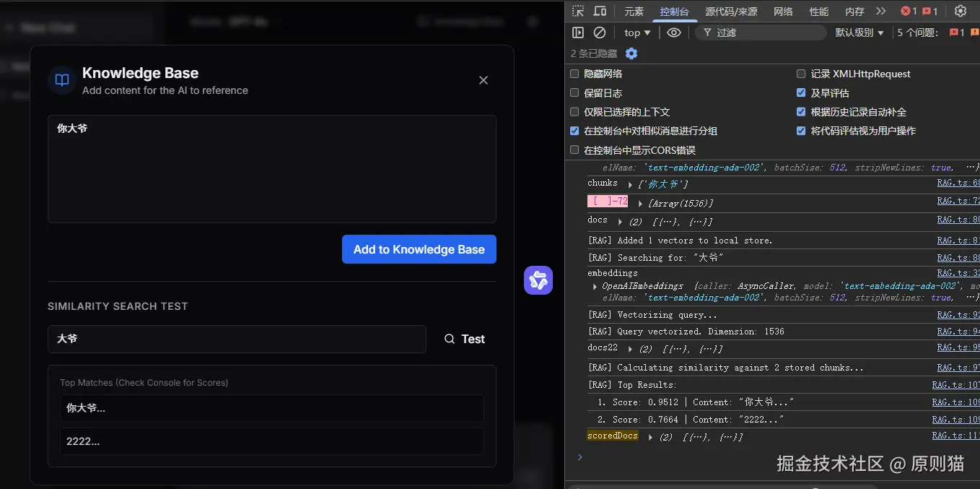980x489 pixels.
Task: Open console settings blue gear
Action: coord(631,53)
